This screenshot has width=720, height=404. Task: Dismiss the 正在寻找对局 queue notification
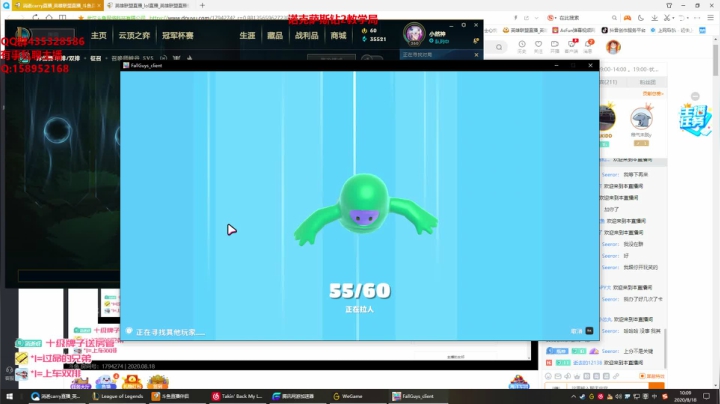coord(476,55)
